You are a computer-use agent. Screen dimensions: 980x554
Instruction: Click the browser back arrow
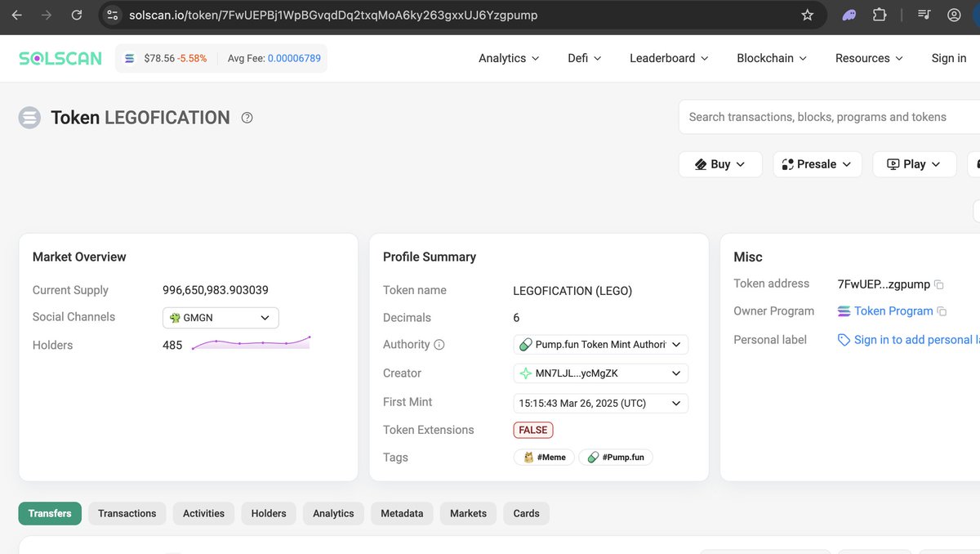click(17, 15)
